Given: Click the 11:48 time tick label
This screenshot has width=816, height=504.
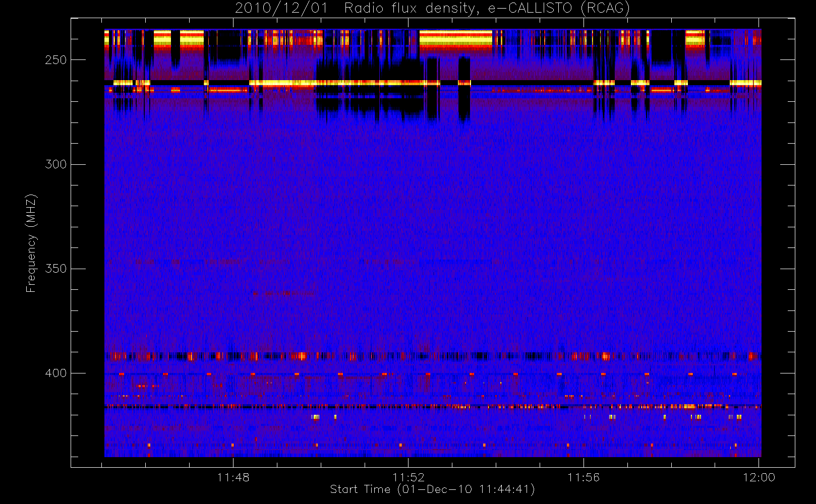Looking at the screenshot, I should click(x=233, y=477).
